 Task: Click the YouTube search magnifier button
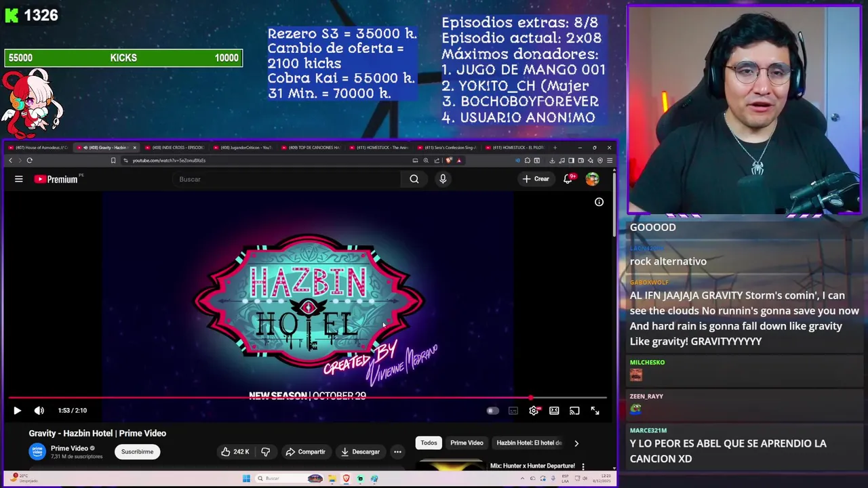tap(414, 179)
